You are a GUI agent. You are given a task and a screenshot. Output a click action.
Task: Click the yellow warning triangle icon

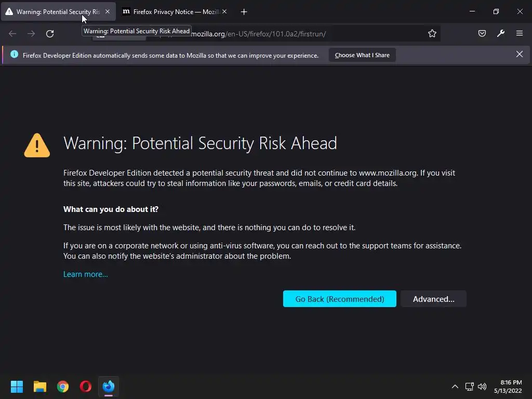pyautogui.click(x=37, y=145)
